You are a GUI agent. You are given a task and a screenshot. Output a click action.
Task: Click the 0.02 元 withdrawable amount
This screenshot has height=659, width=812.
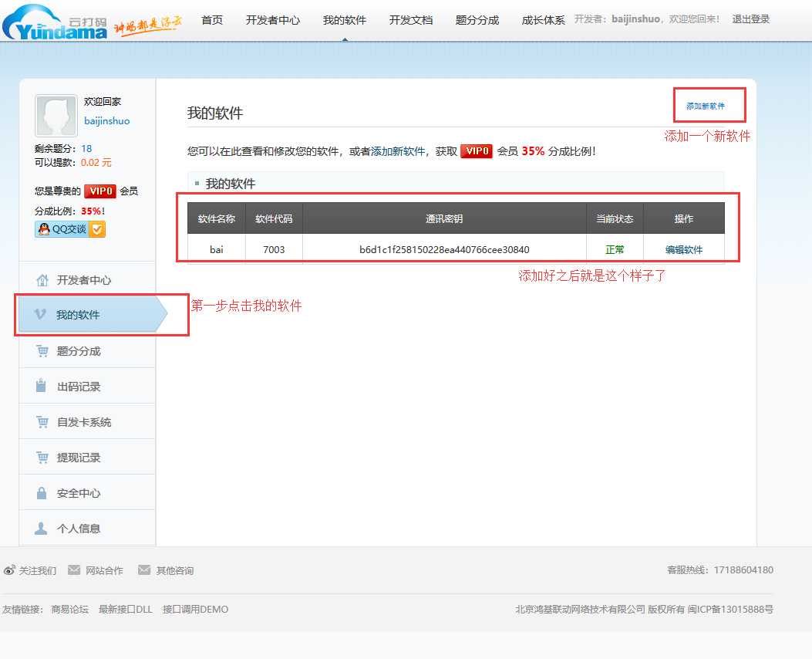[x=96, y=162]
